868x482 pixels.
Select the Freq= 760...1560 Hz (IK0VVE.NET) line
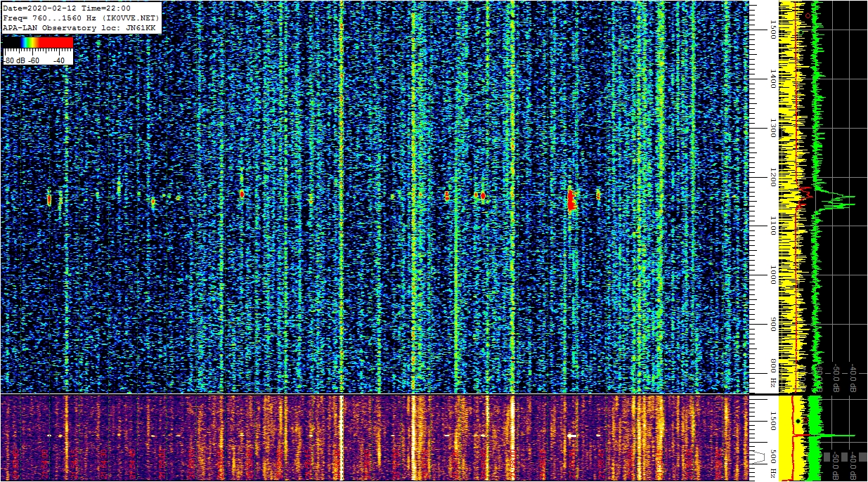tap(82, 18)
